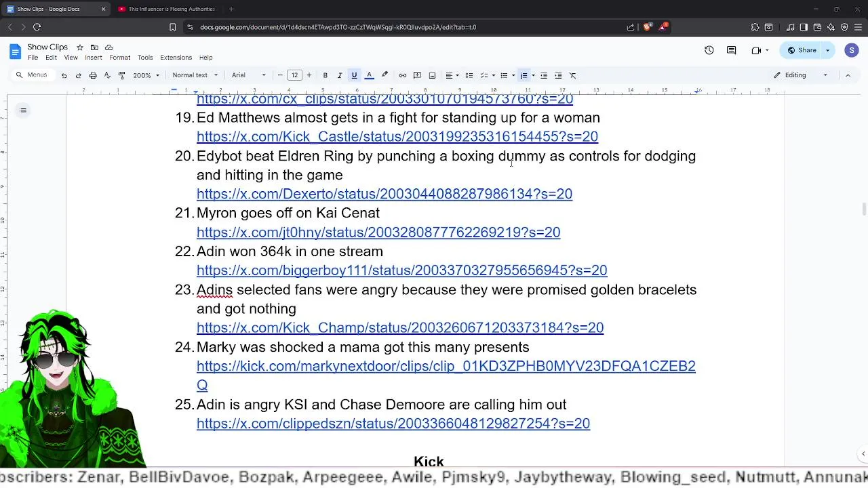Change text color with A swatch
This screenshot has height=488, width=868.
(370, 75)
